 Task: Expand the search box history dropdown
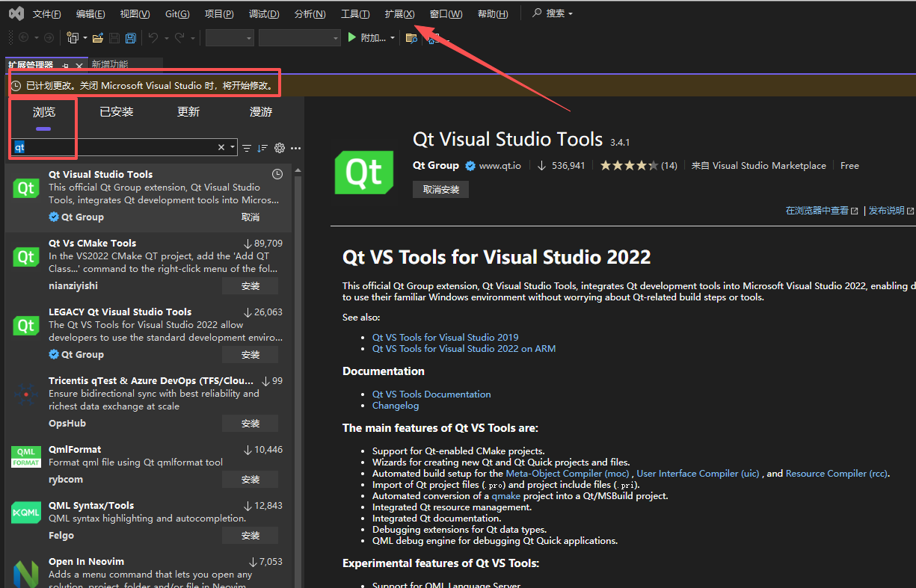coord(233,148)
